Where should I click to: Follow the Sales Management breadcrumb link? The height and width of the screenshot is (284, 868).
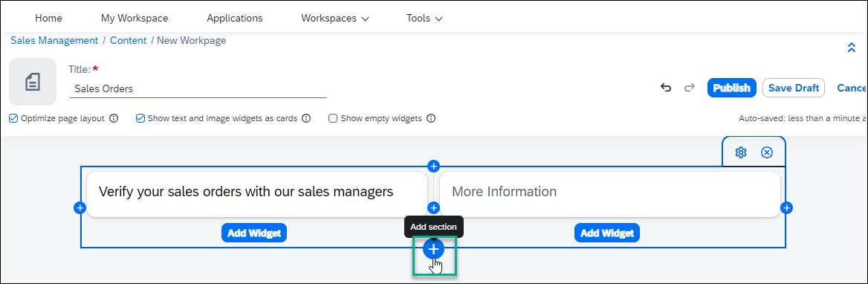click(54, 40)
